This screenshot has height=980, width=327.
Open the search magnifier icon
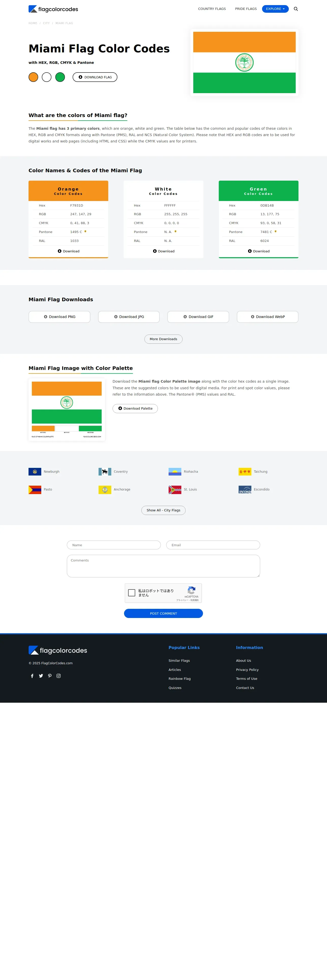296,9
